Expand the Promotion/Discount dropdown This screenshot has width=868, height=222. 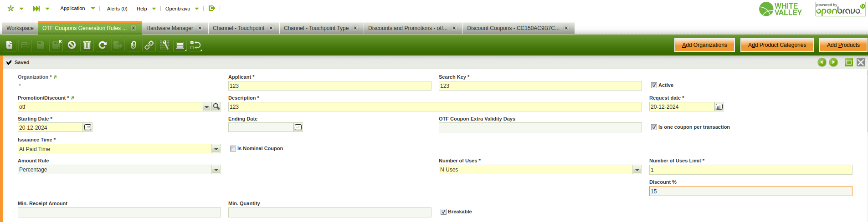(206, 106)
